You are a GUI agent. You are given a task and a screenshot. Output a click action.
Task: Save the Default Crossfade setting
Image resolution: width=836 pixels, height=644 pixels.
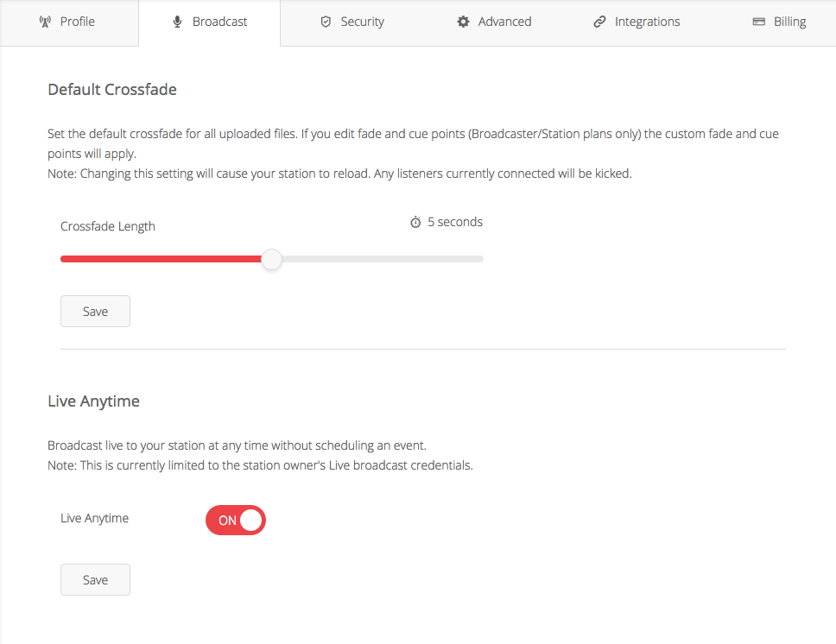[95, 312]
